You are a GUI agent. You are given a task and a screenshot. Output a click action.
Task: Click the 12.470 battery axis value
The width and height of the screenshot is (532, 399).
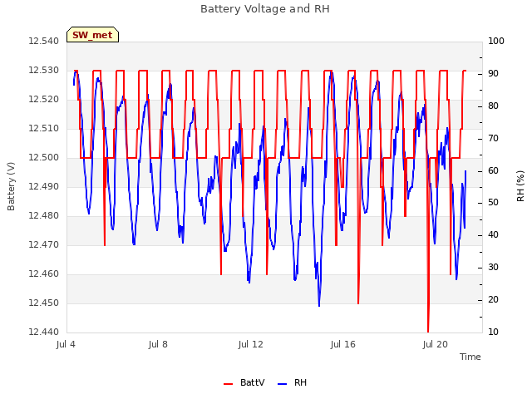pyautogui.click(x=43, y=245)
